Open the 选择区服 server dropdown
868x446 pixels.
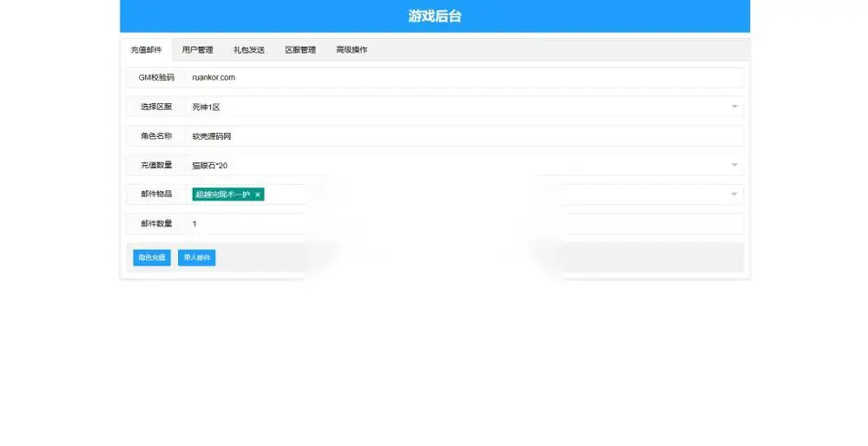[x=464, y=107]
